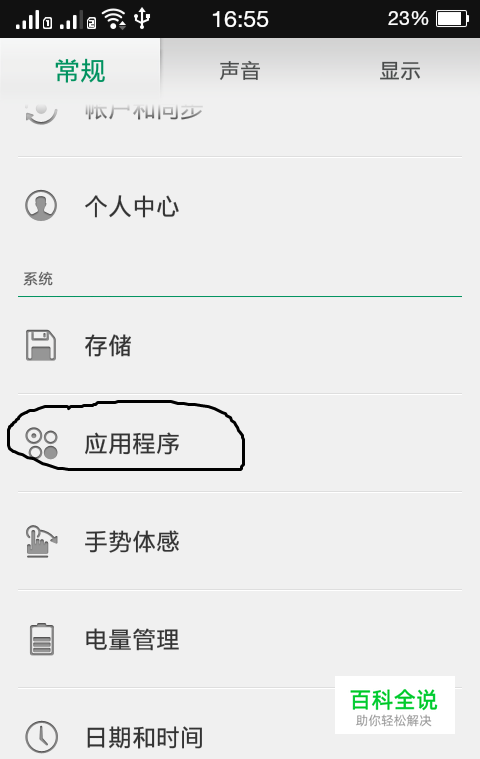Tap the 手势体感 hand gesture icon
Viewport: 480px width, 759px height.
(x=41, y=541)
